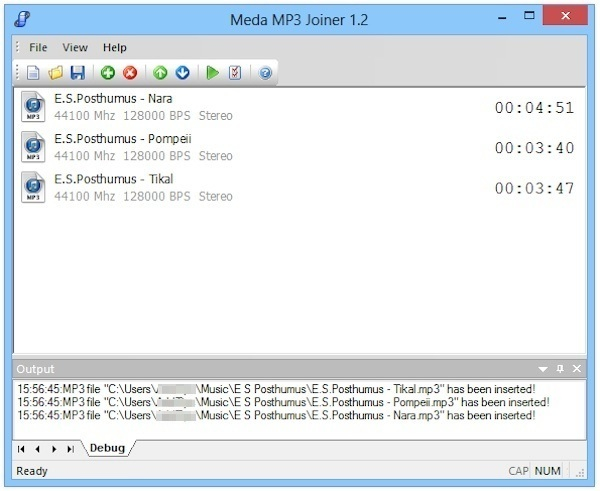The image size is (600, 491).
Task: Start joining with the green play icon
Action: point(212,72)
